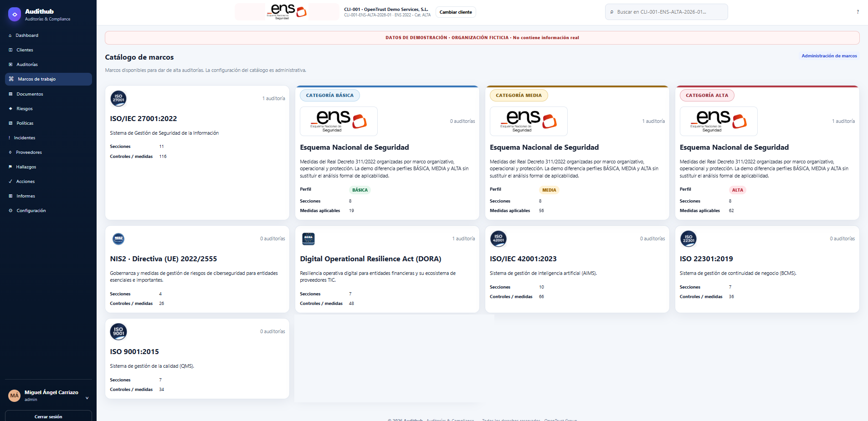Click the Riesgos sidebar icon
This screenshot has width=868, height=421.
[10, 108]
